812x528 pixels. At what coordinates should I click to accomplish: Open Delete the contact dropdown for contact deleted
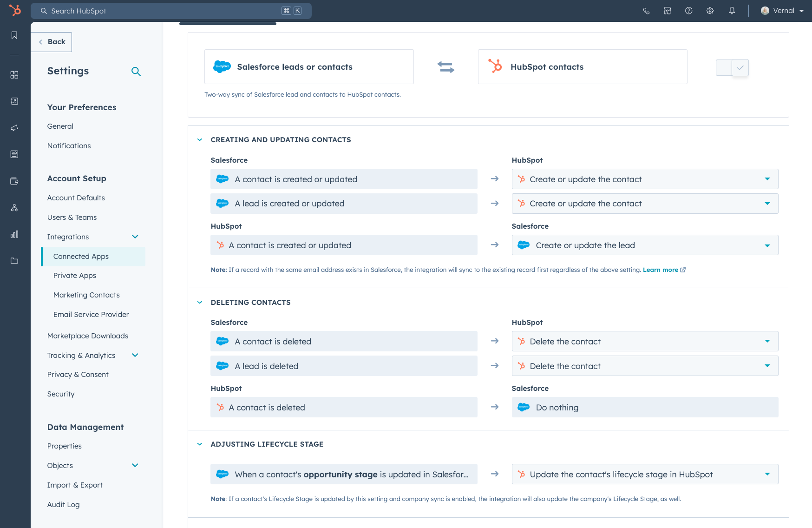click(x=645, y=341)
